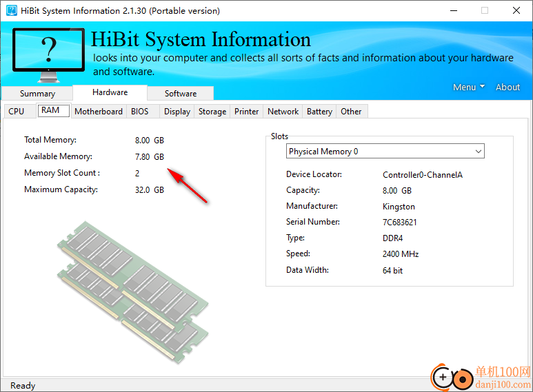This screenshot has width=533, height=392.
Task: Expand the Physical Memory 0 slot dropdown
Action: (x=385, y=151)
